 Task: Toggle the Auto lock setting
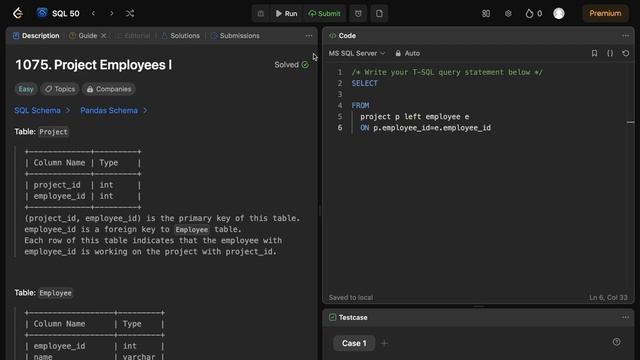[x=407, y=53]
